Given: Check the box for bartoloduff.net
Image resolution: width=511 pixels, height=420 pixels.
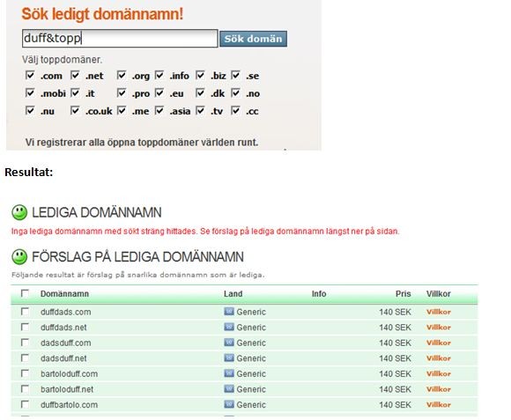Looking at the screenshot, I should point(25,389).
